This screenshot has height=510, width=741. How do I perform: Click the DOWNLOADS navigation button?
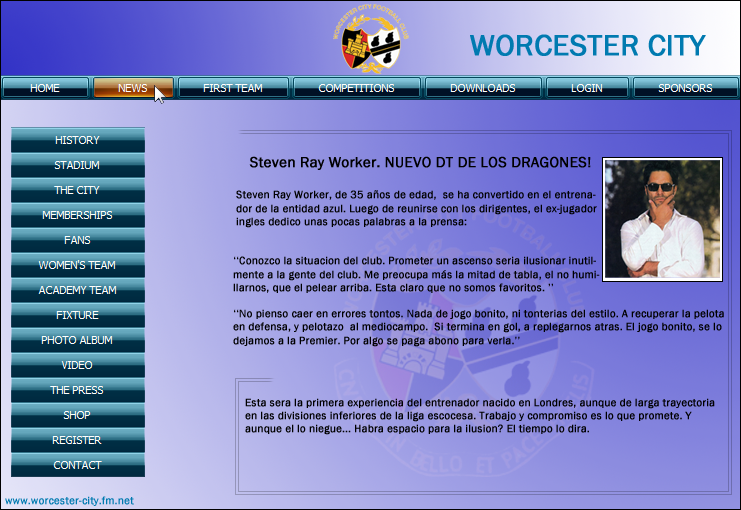pyautogui.click(x=483, y=88)
